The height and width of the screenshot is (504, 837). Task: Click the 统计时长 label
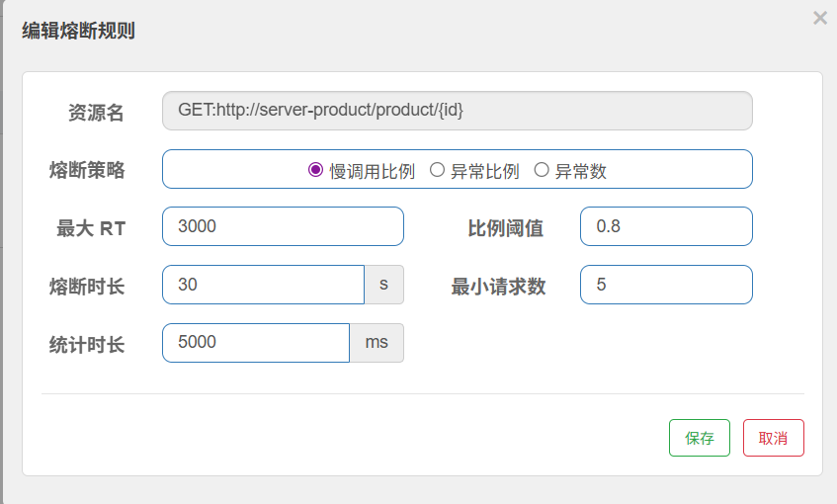pos(87,345)
